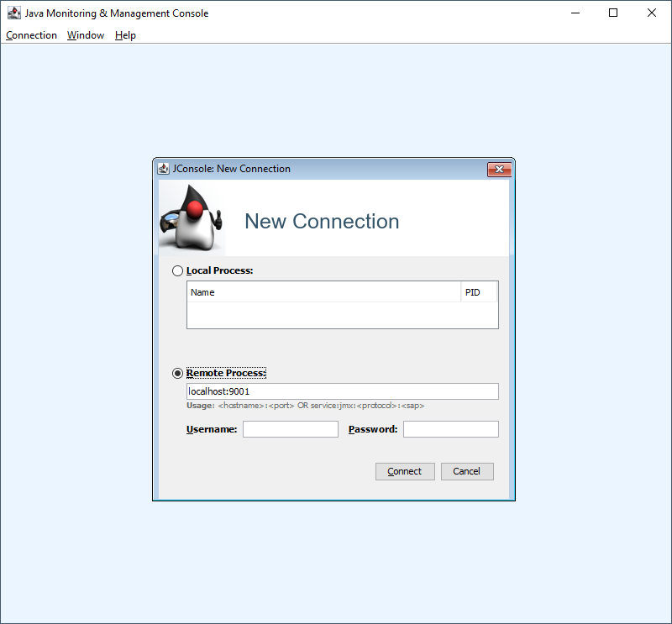Click the Name column header
Image resolution: width=672 pixels, height=624 pixels.
(x=323, y=292)
